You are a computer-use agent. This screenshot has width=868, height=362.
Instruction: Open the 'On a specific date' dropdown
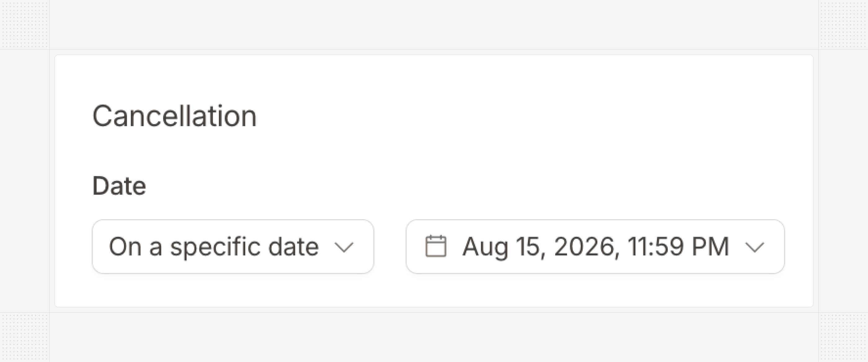(233, 246)
